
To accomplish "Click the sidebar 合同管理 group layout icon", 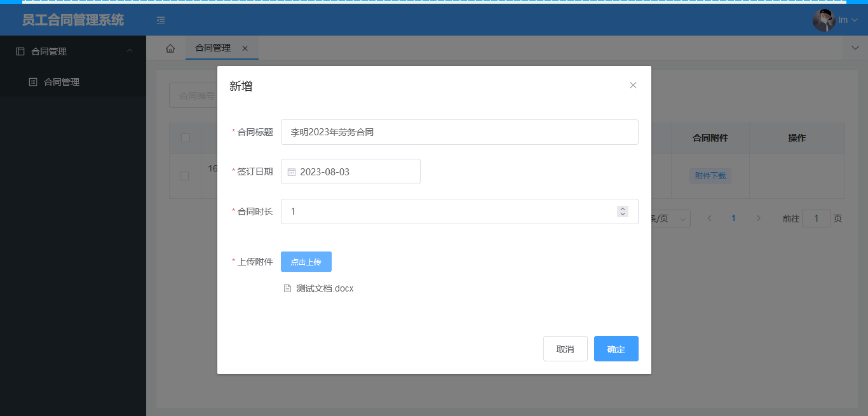I will pos(20,51).
